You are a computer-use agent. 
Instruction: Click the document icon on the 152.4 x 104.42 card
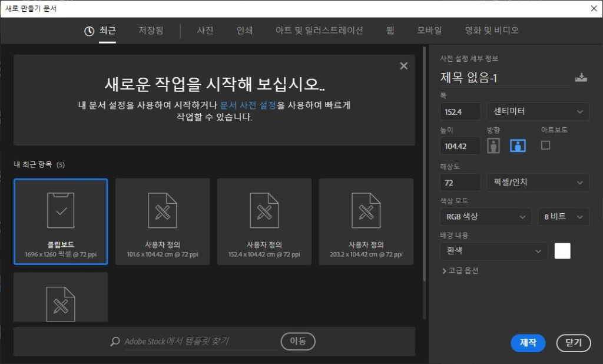click(264, 210)
